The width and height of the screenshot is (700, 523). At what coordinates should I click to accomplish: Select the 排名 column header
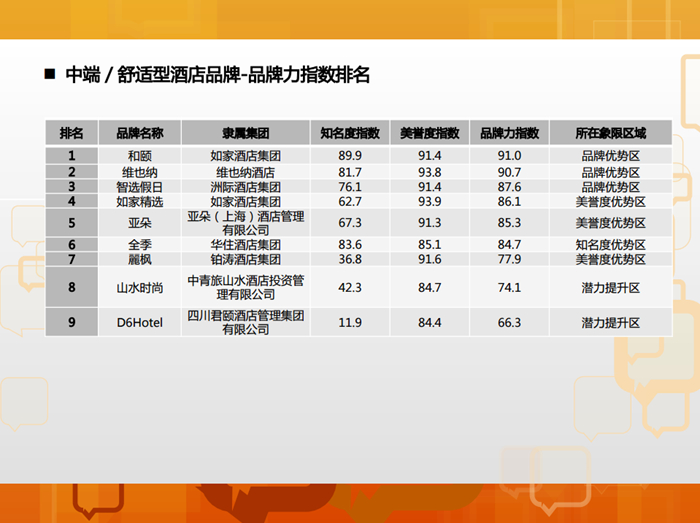pyautogui.click(x=71, y=133)
